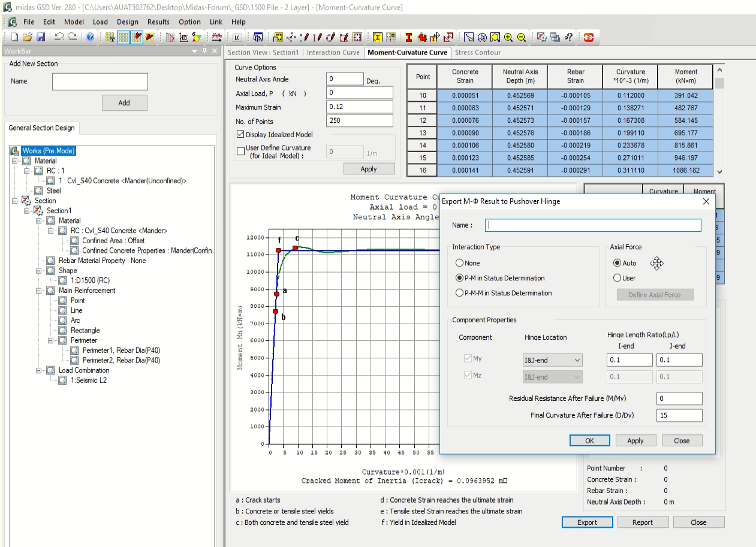Select the Zoom In toolbar icon
Screen dimensions: 756x547
point(508,37)
